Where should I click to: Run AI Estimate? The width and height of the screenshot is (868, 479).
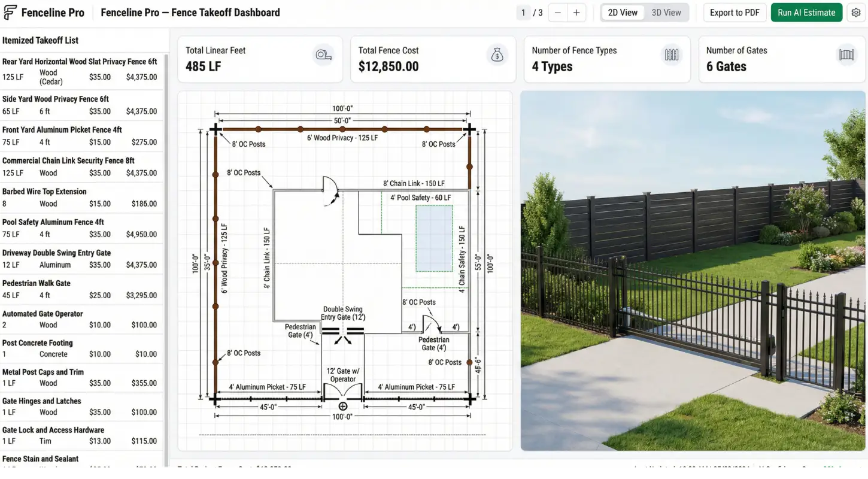point(806,12)
